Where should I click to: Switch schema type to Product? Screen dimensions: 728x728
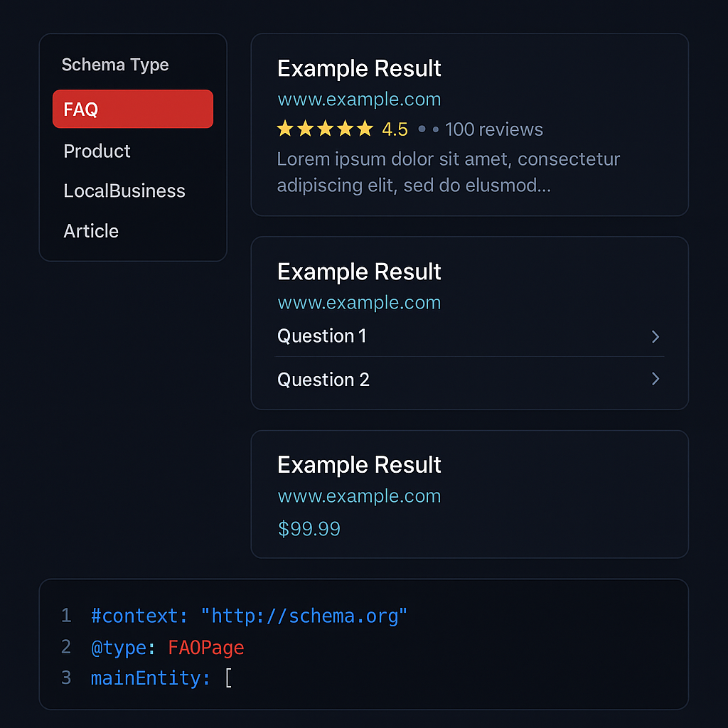(x=97, y=151)
